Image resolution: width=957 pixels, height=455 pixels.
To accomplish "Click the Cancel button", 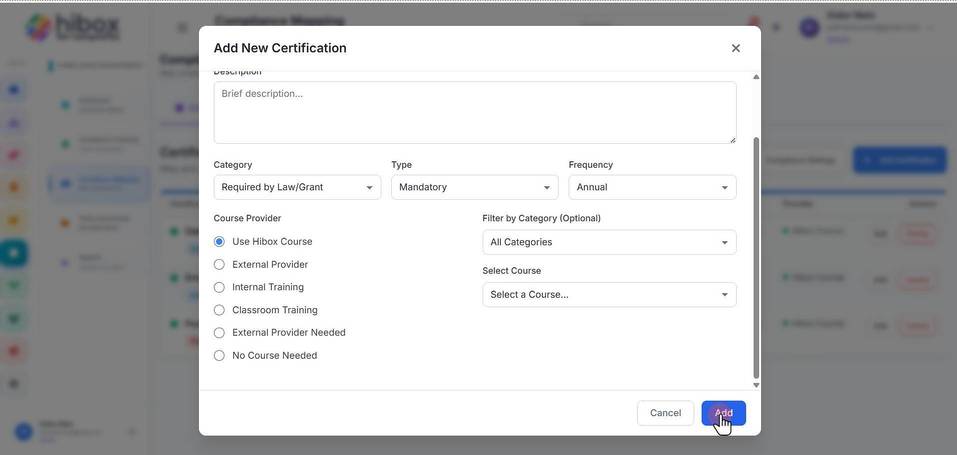I will pos(665,413).
